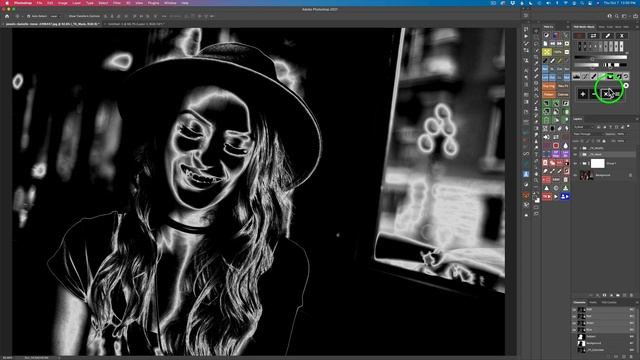
Task: Click the add layer mask icon in the Layers footer
Action: coord(604,295)
